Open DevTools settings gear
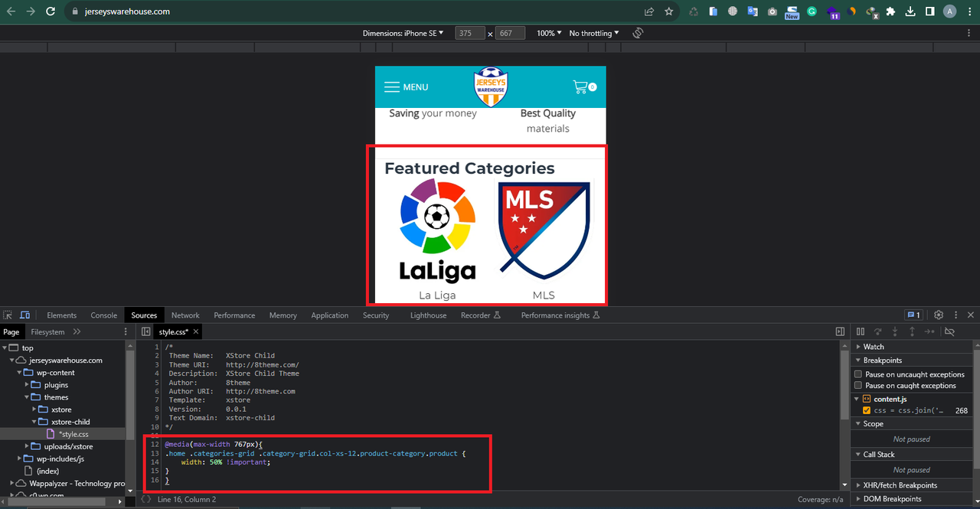The width and height of the screenshot is (980, 509). [938, 315]
